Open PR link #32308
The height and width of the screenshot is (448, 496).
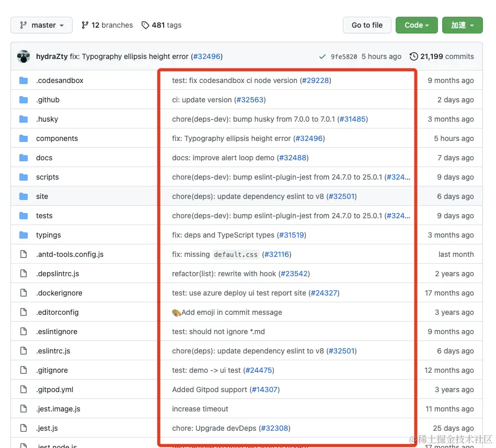274,428
